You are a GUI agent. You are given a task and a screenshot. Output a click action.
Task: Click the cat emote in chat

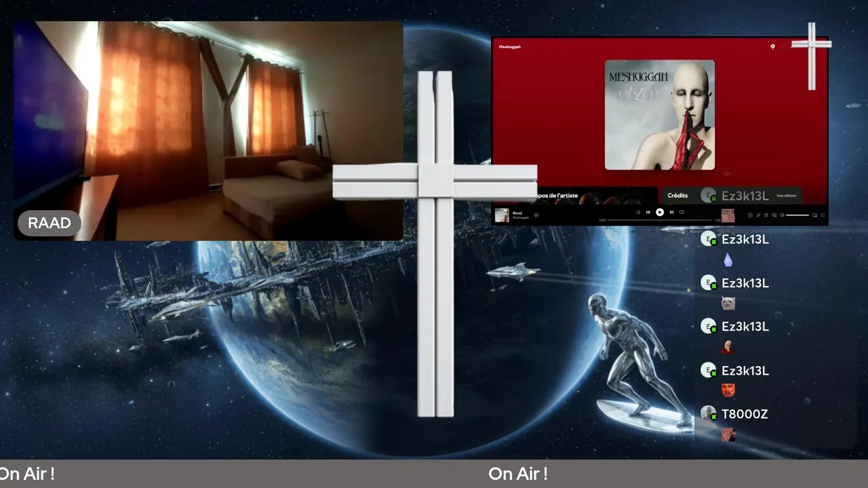coord(728,303)
